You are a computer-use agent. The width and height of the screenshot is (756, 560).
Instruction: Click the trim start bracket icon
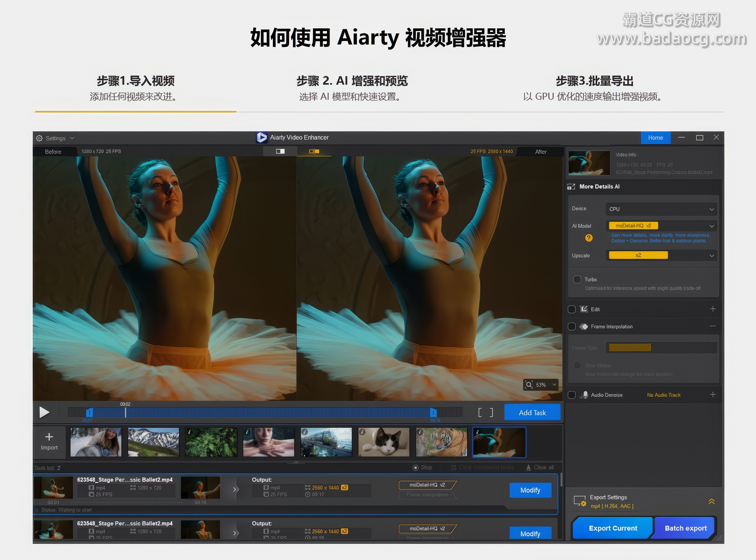pos(480,412)
